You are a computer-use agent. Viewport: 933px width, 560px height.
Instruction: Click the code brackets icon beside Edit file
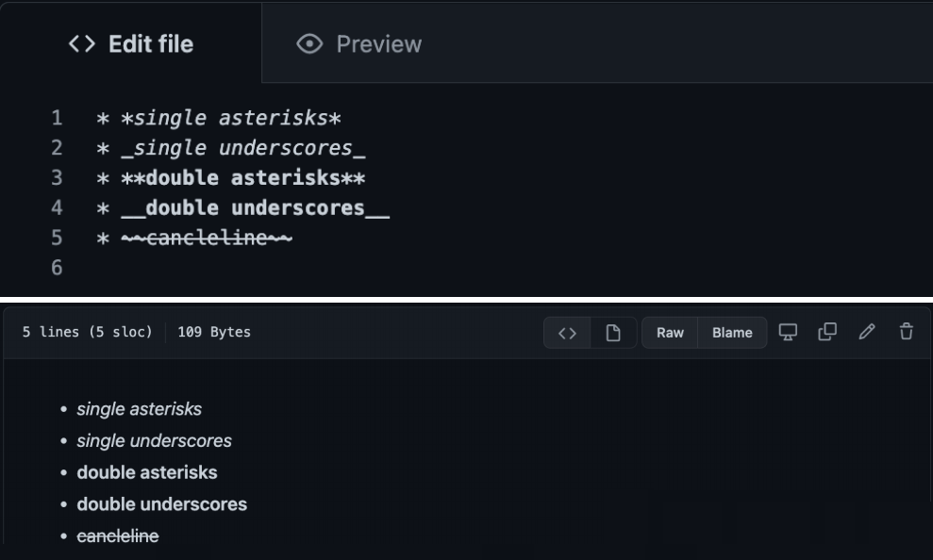click(82, 44)
